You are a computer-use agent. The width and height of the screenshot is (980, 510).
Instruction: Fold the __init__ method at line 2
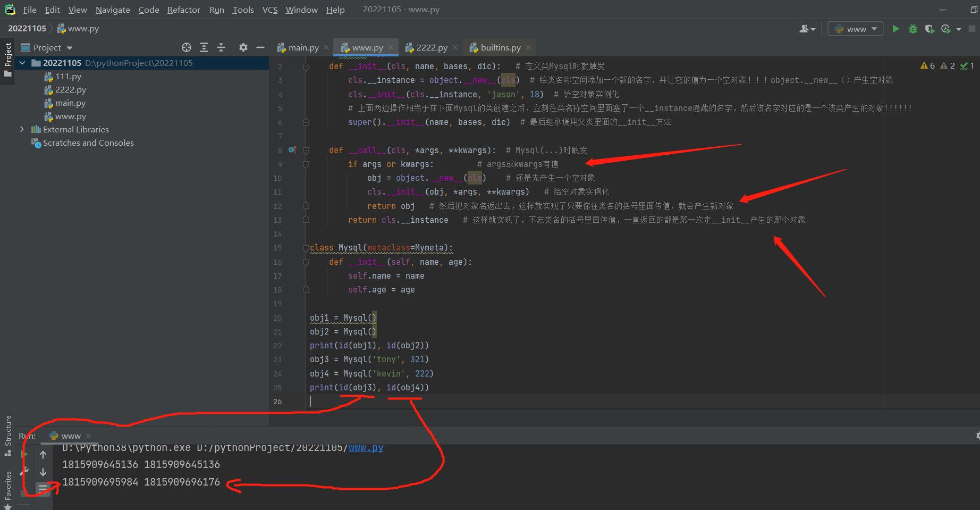point(306,66)
